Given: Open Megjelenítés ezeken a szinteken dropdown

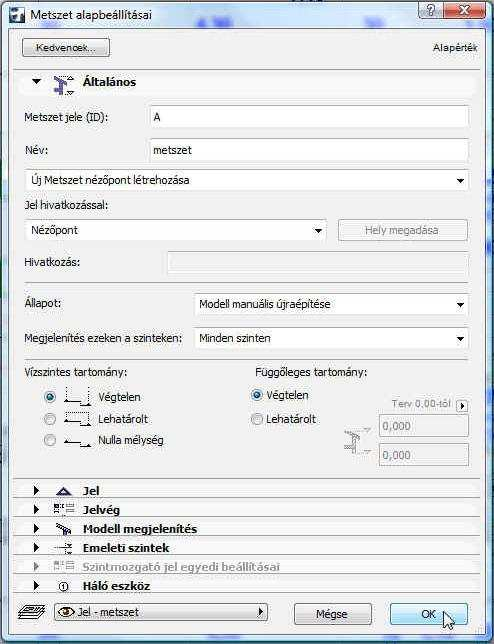Looking at the screenshot, I should click(331, 338).
